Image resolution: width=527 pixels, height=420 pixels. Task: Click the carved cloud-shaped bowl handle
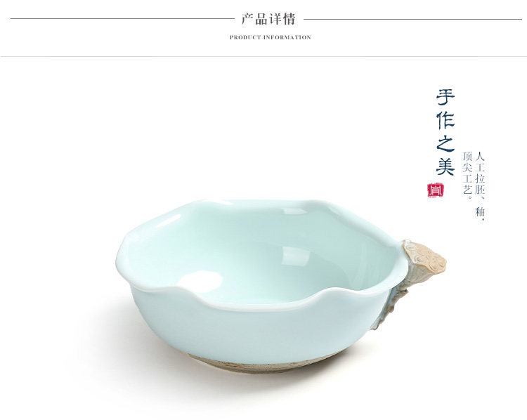click(424, 256)
